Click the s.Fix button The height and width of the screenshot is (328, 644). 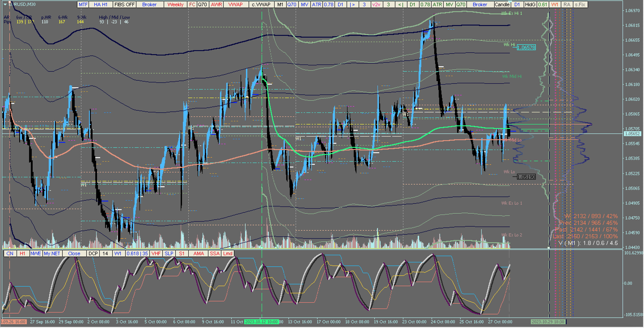(580, 4)
